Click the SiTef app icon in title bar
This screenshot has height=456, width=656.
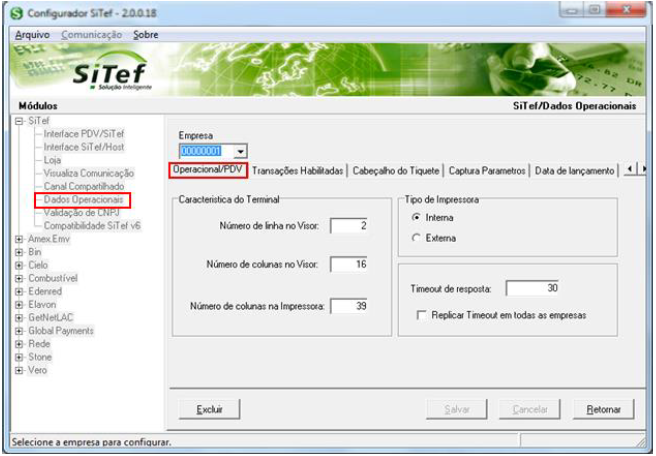tap(17, 13)
